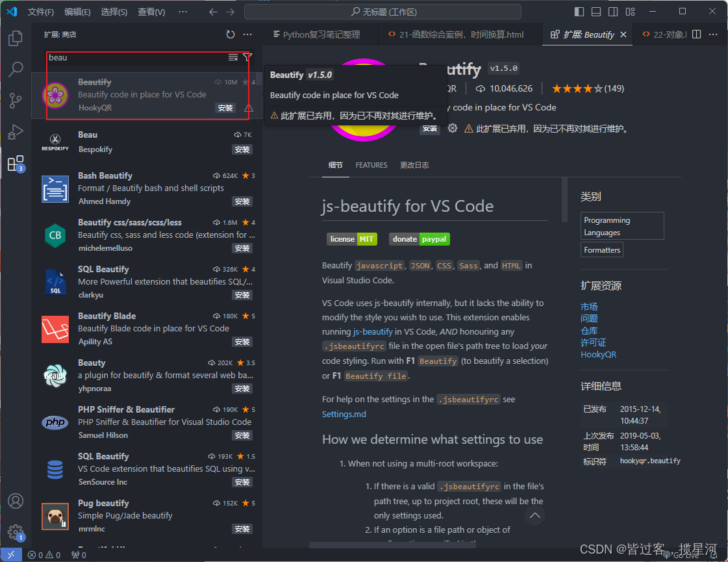Install Beautify by HookyQR from list

coord(225,108)
